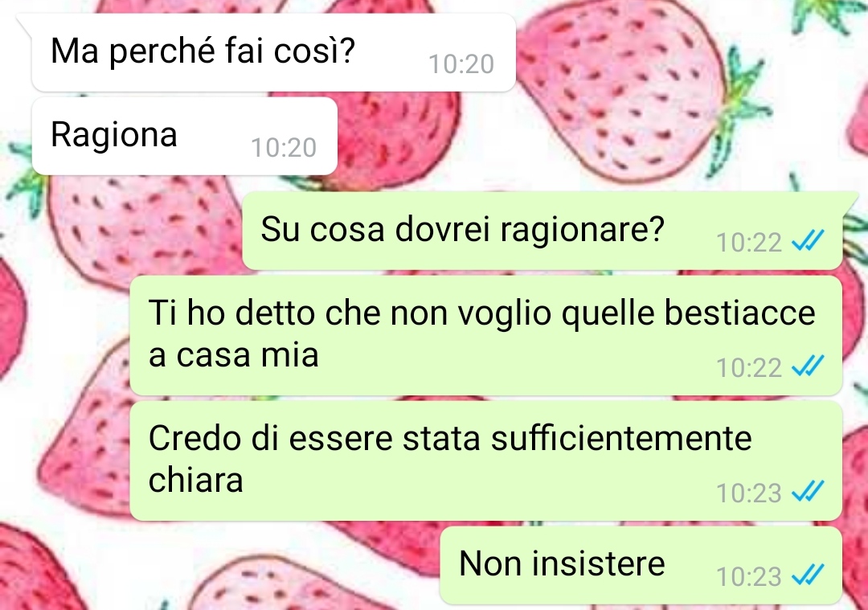The image size is (868, 610).
Task: Click the 10:22 timestamp on 'Su cosa dovrei ragionare?'
Action: click(x=748, y=243)
